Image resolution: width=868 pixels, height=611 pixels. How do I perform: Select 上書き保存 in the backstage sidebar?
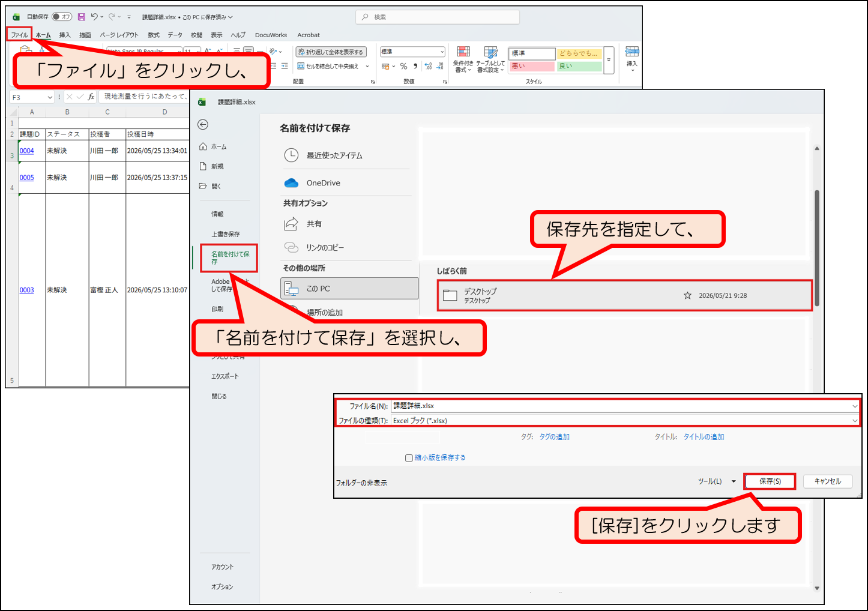[x=225, y=234]
